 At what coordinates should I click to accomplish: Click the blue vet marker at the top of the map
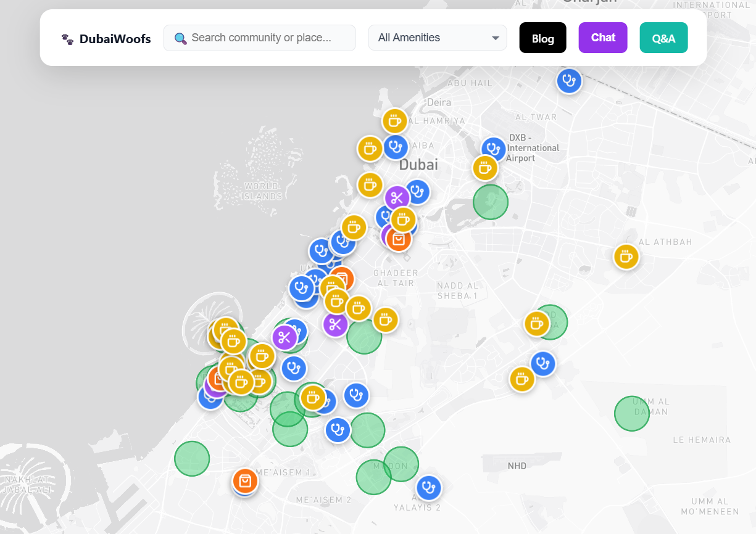[569, 81]
